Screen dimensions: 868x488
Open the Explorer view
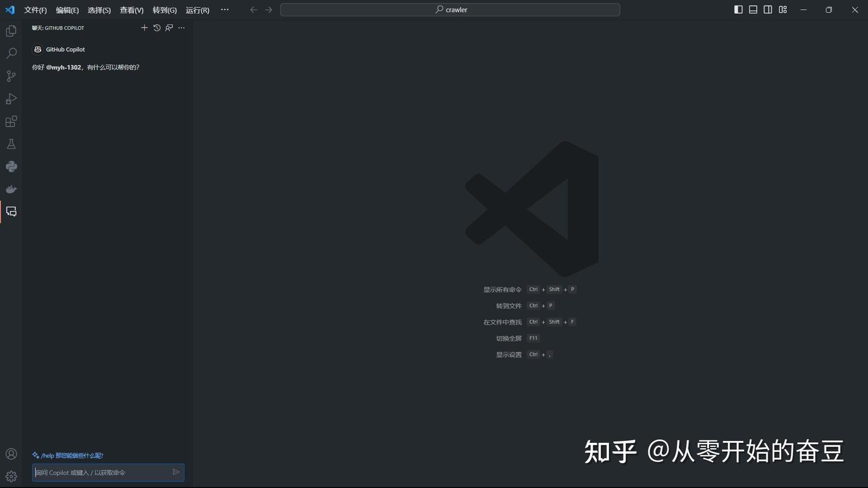(x=11, y=30)
